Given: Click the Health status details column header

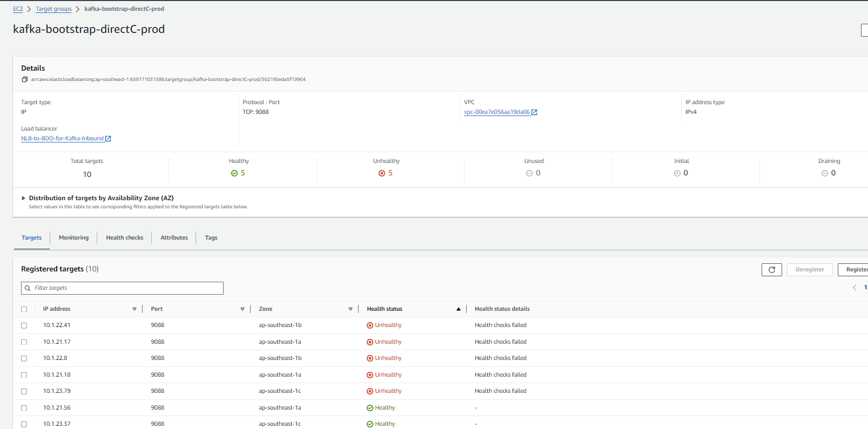Looking at the screenshot, I should tap(502, 309).
